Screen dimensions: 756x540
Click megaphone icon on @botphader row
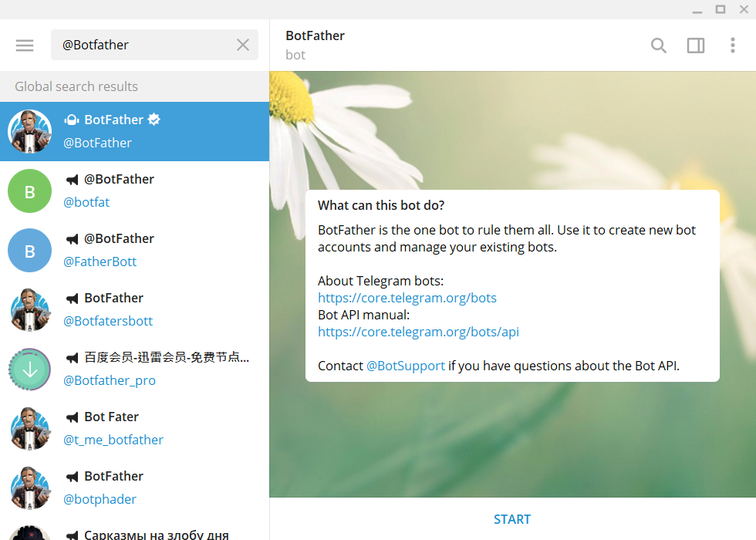tap(72, 477)
